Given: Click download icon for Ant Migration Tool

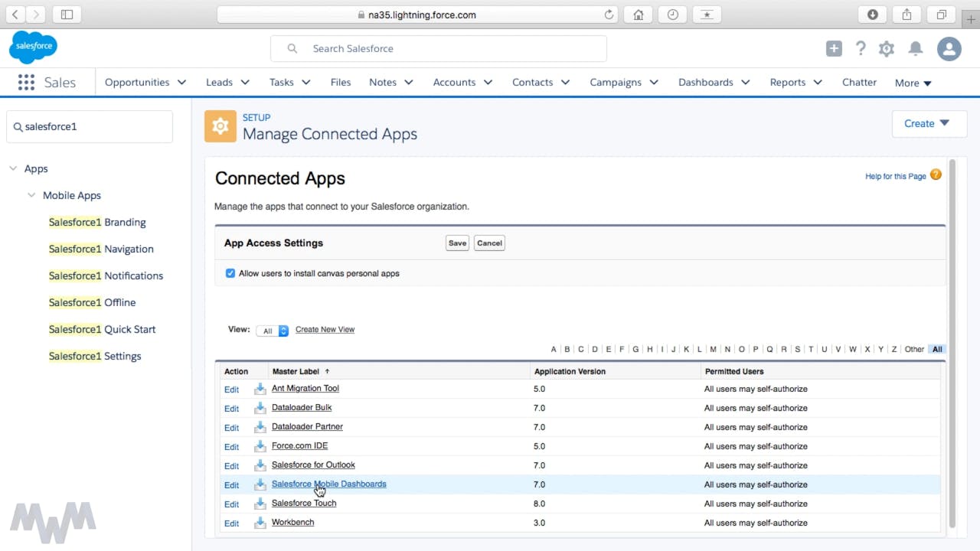Looking at the screenshot, I should pos(260,389).
